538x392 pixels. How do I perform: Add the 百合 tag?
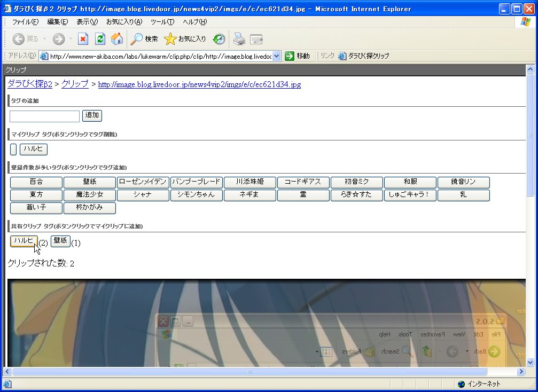pyautogui.click(x=36, y=182)
